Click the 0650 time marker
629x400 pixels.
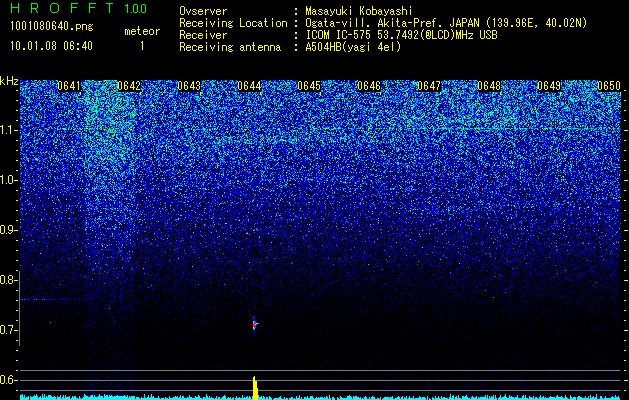[609, 86]
